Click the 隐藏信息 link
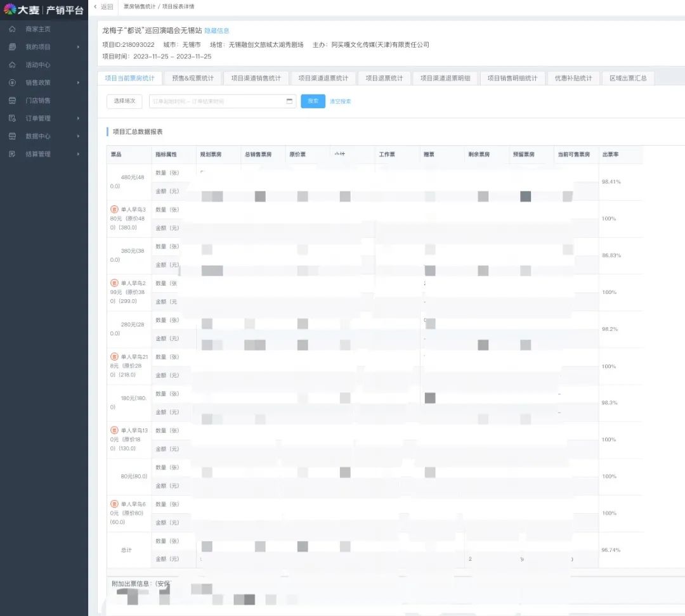 click(217, 30)
